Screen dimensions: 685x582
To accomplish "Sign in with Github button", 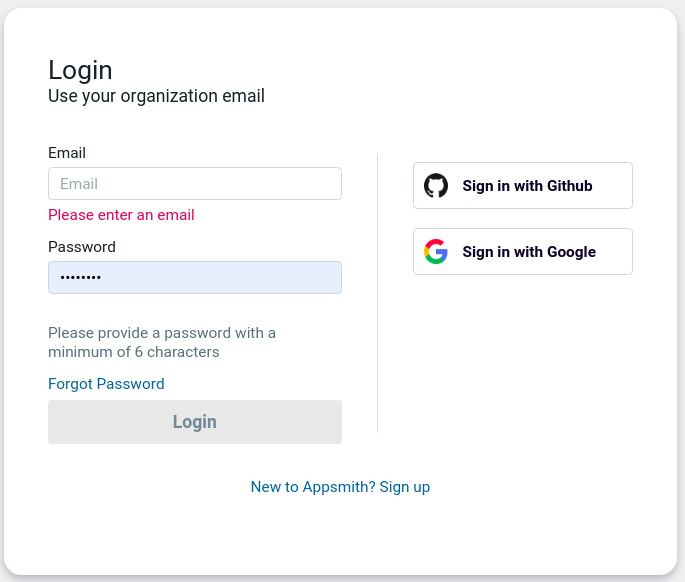I will pyautogui.click(x=523, y=186).
